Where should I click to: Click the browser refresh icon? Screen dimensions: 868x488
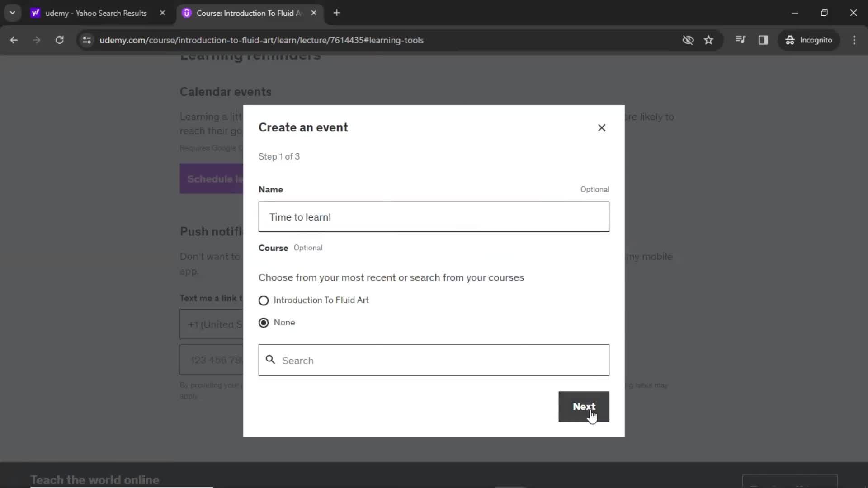pyautogui.click(x=60, y=40)
